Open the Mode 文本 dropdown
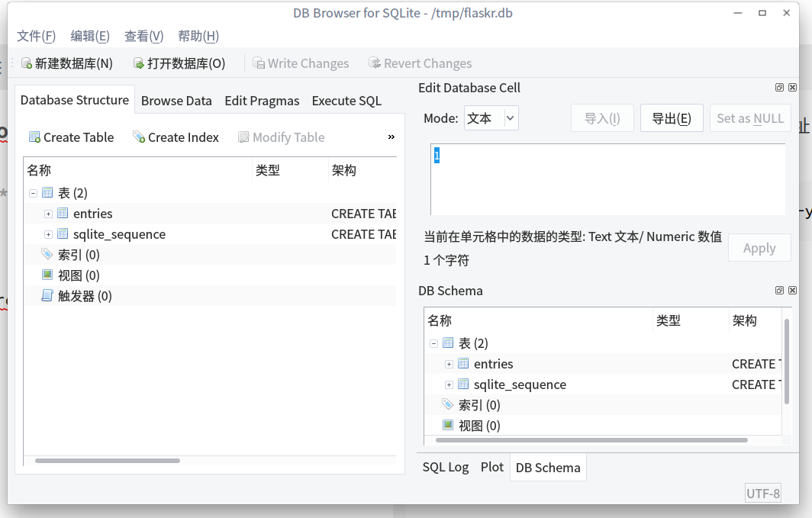Viewport: 812px width, 518px height. click(x=491, y=118)
